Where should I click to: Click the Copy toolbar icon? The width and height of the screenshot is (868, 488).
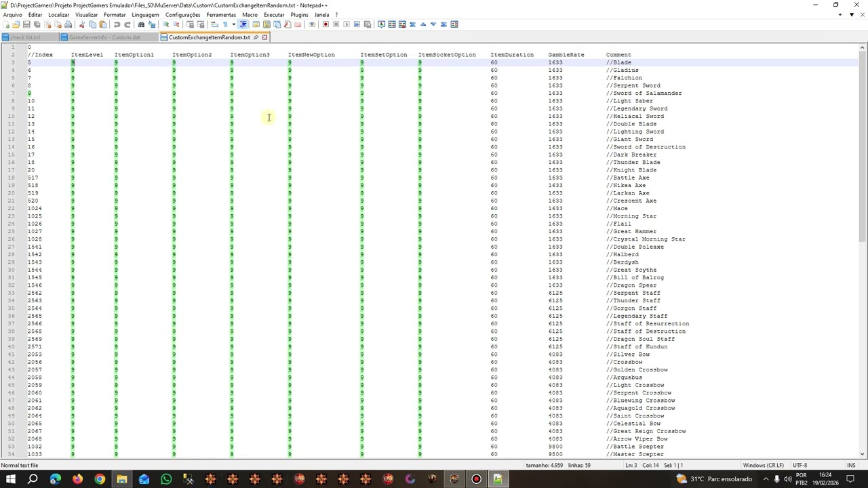93,24
